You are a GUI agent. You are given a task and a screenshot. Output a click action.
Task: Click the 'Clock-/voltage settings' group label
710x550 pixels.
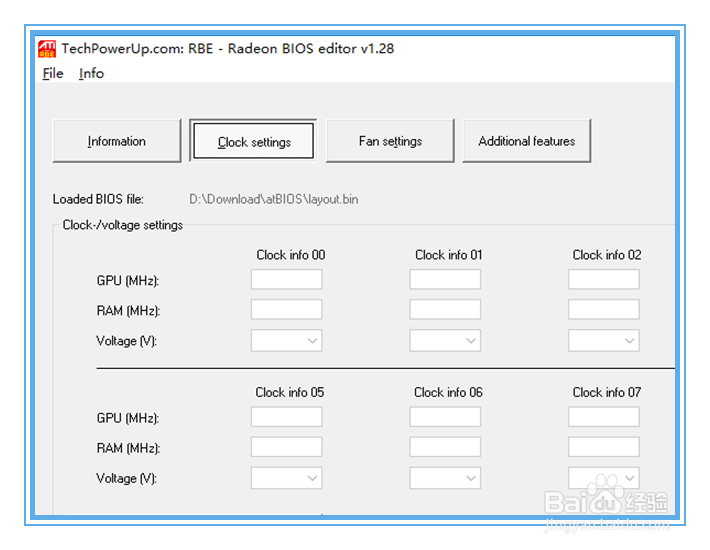(x=123, y=225)
